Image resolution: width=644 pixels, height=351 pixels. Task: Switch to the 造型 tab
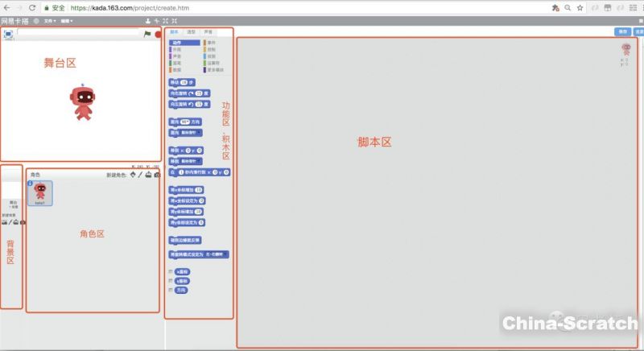[192, 31]
